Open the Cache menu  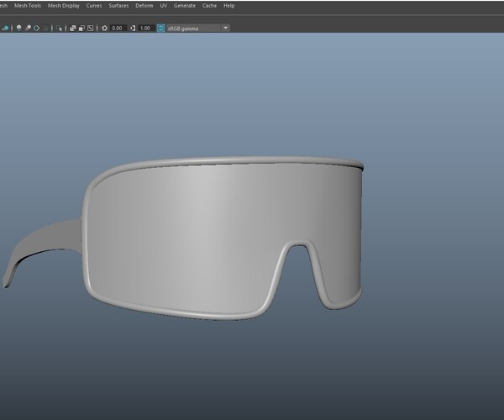(x=209, y=6)
